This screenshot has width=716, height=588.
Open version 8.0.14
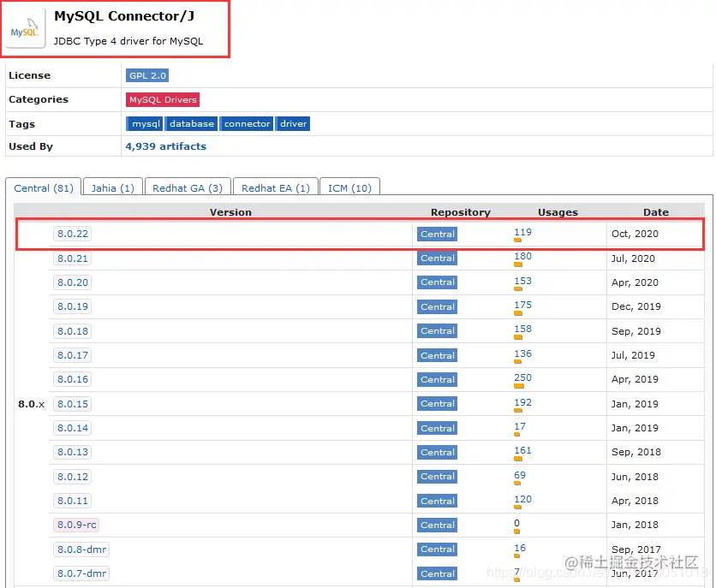72,428
